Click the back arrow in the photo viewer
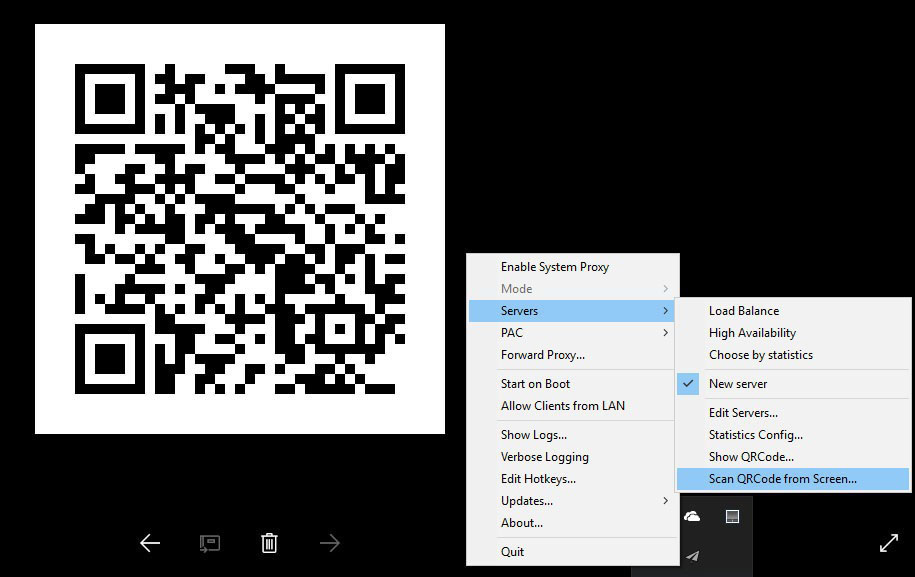The height and width of the screenshot is (577, 915). coord(149,543)
